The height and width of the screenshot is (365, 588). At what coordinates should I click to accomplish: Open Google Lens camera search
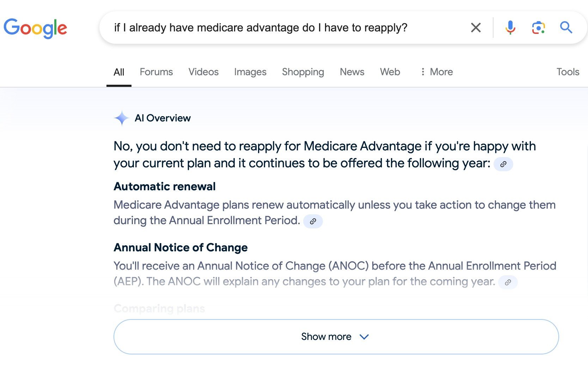point(538,27)
